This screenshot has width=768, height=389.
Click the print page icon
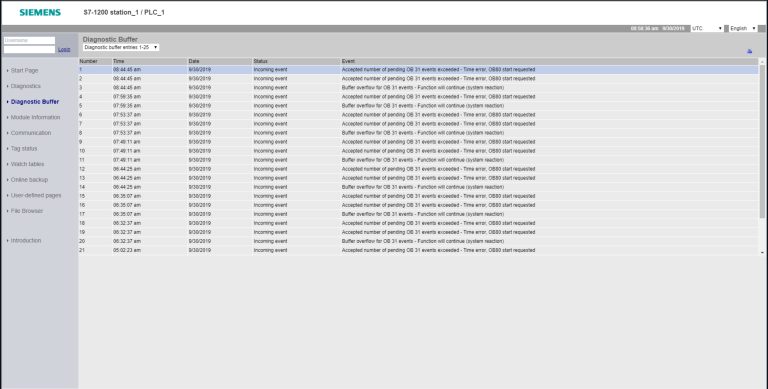pos(749,51)
